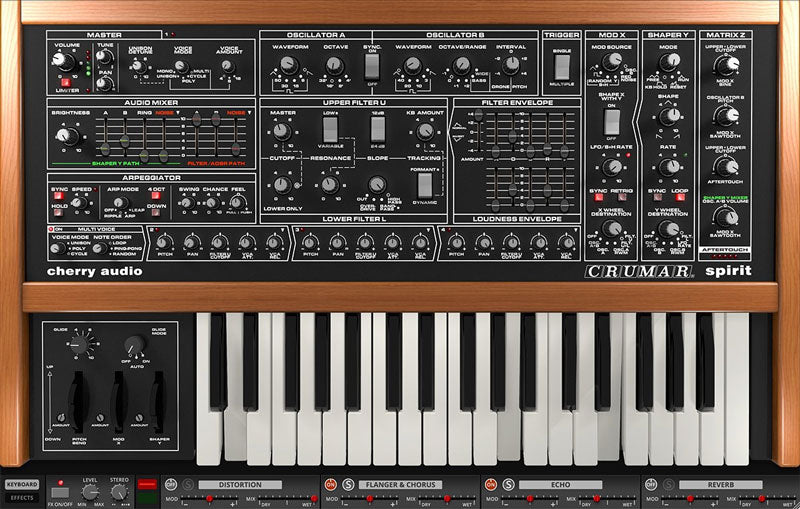Click the first white key on the keyboard

point(209,389)
